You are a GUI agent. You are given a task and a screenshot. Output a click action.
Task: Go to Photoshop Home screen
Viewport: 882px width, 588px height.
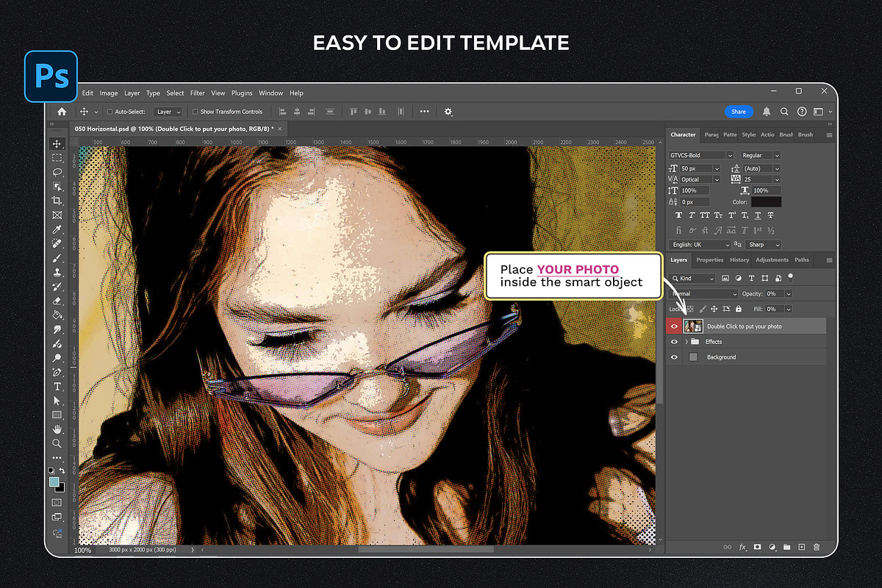tap(62, 112)
